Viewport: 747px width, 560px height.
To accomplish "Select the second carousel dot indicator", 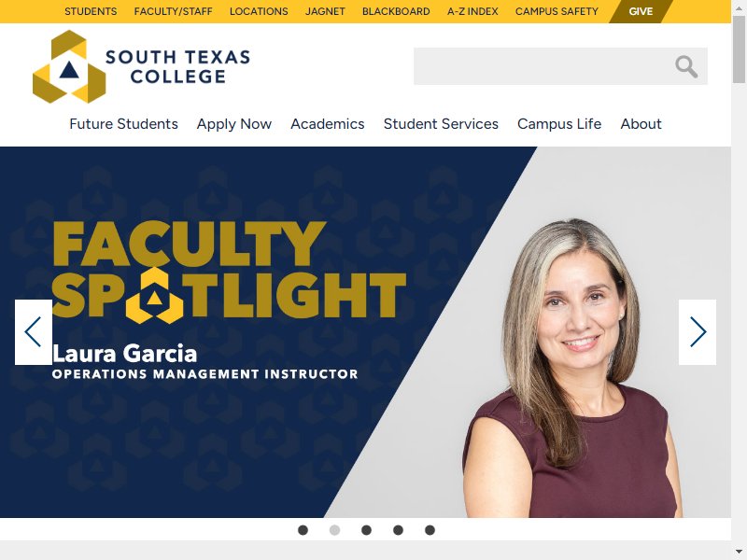I will pyautogui.click(x=335, y=530).
